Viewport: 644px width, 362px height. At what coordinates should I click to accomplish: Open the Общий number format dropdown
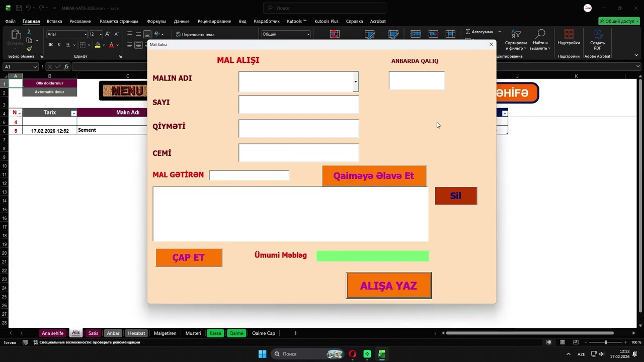pos(308,34)
